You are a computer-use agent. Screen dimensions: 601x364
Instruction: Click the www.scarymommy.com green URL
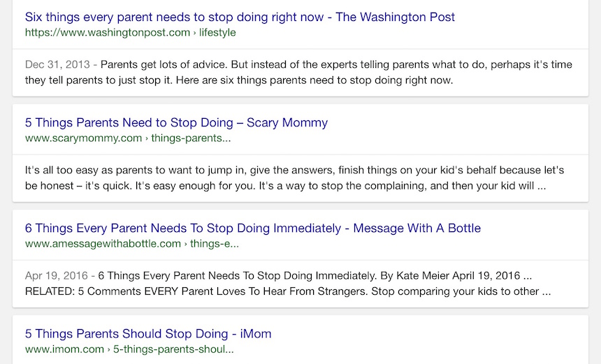tap(83, 138)
